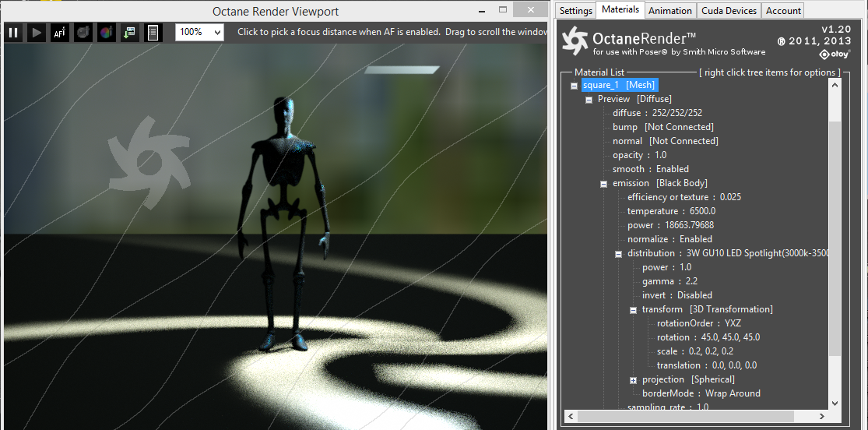
Task: Select power : 18663.79688 row
Action: [x=670, y=225]
